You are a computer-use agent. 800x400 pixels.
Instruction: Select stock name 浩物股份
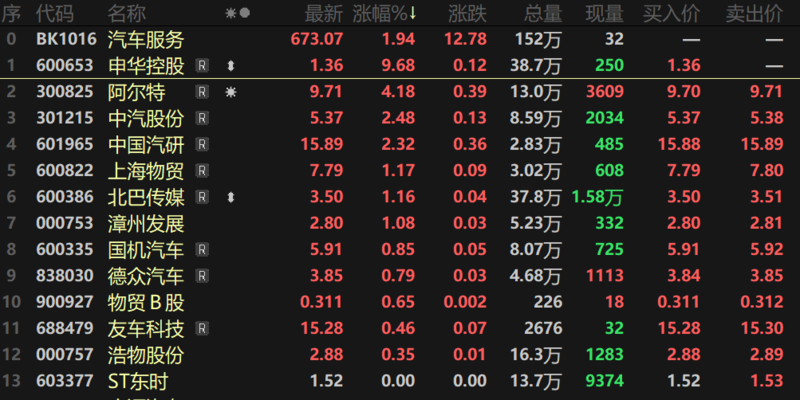[x=146, y=355]
